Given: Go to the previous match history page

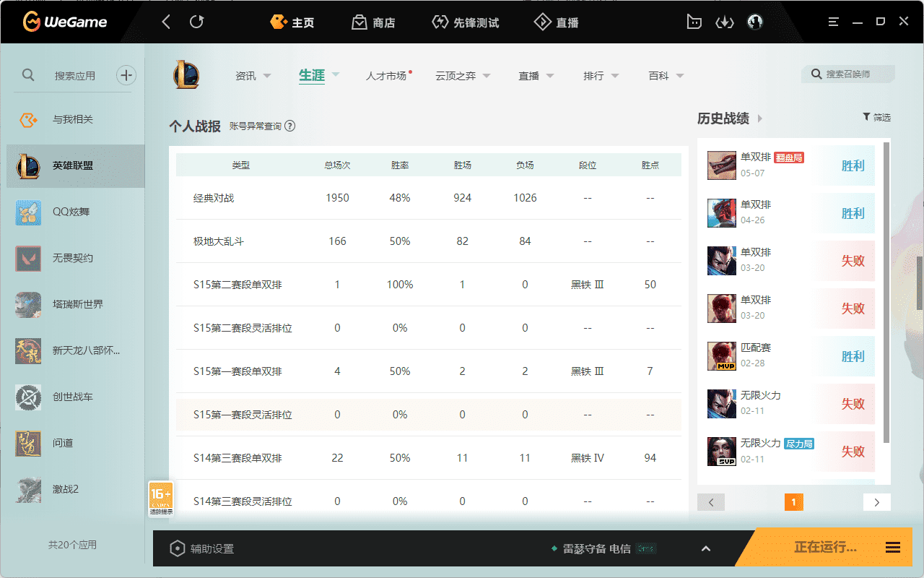Looking at the screenshot, I should [711, 502].
